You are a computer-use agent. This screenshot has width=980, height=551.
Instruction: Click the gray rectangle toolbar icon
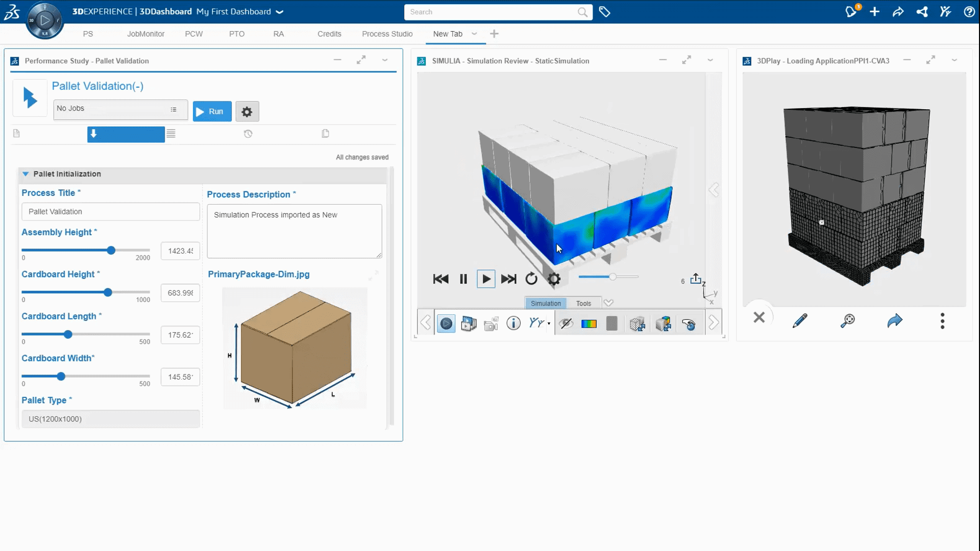(611, 323)
